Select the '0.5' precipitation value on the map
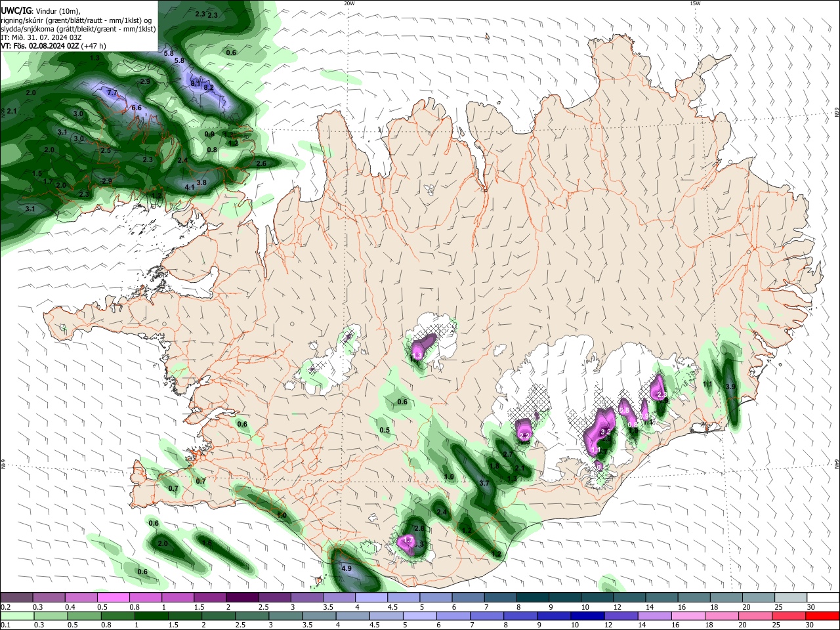This screenshot has width=840, height=630. pyautogui.click(x=385, y=430)
